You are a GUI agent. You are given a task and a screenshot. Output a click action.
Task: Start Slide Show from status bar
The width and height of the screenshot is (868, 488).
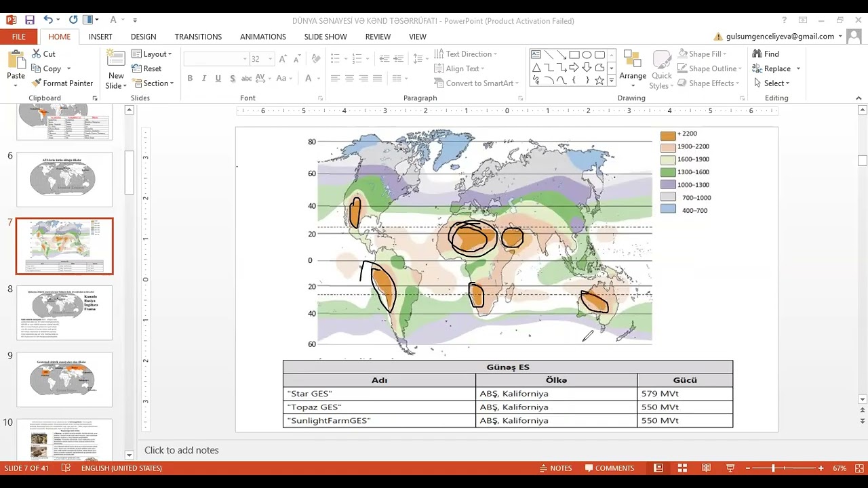[x=730, y=468]
